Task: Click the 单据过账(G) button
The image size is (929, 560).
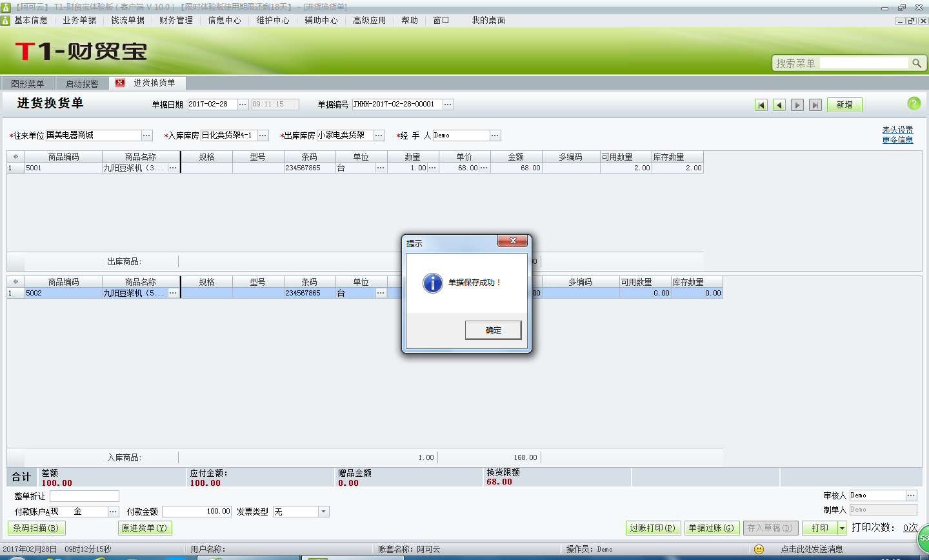Action: pyautogui.click(x=712, y=528)
